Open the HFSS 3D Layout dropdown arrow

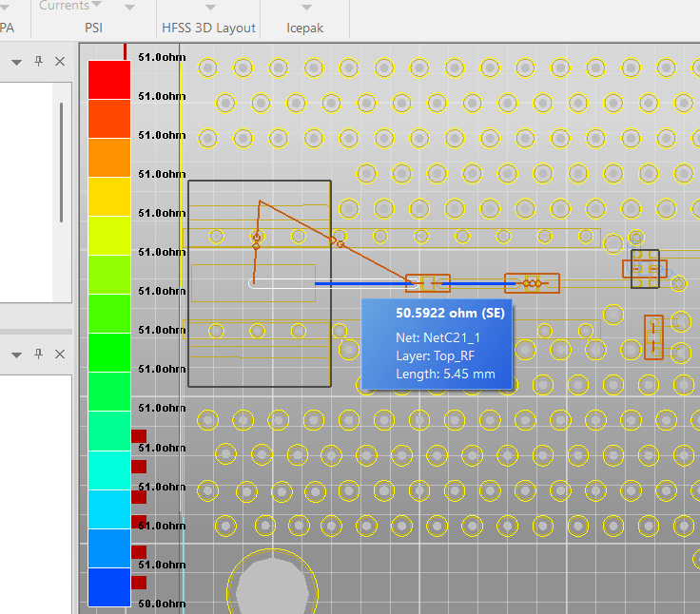point(210,8)
